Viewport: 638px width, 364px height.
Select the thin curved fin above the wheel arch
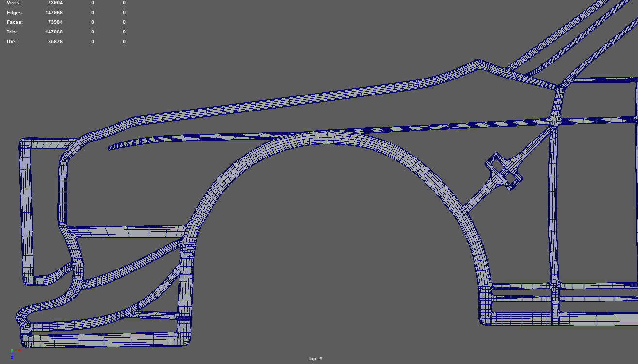[x=146, y=141]
